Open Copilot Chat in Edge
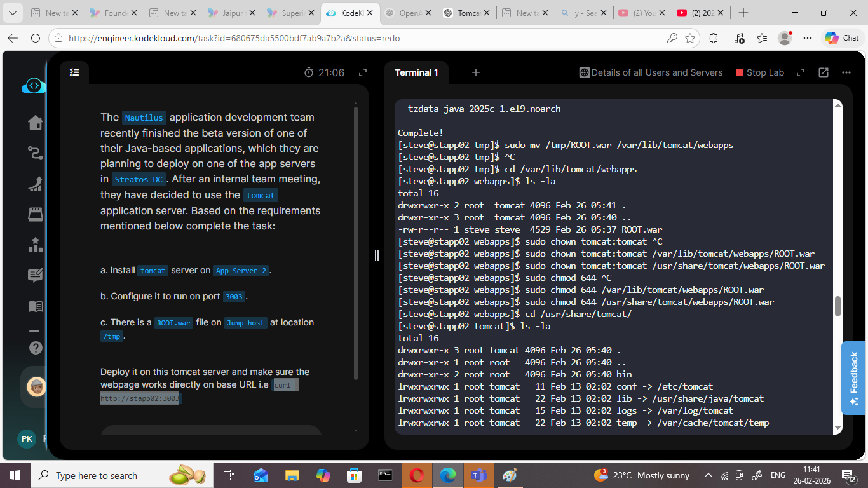The height and width of the screenshot is (488, 868). 842,38
